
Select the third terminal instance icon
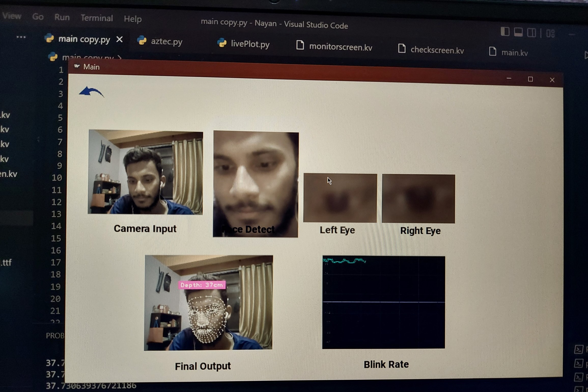579,377
